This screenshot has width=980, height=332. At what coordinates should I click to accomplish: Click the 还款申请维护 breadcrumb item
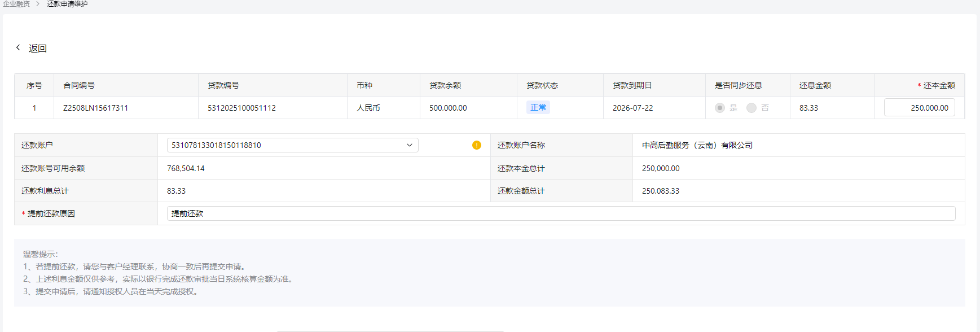[67, 4]
